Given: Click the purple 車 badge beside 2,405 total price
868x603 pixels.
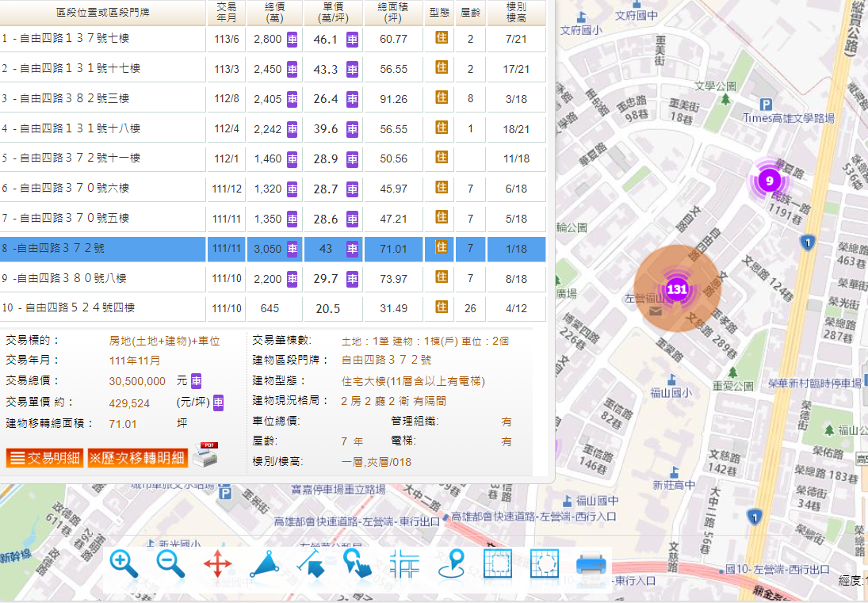Looking at the screenshot, I should point(293,99).
